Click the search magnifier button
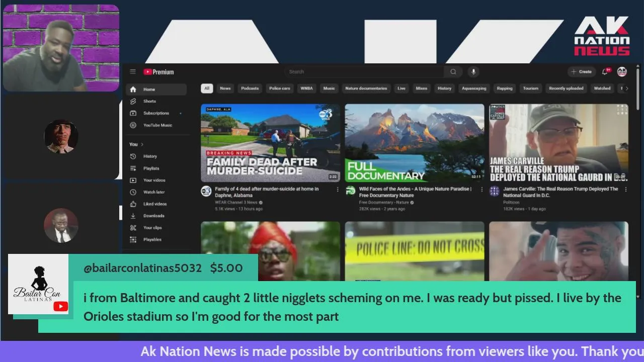Screen dimensions: 644x362 tap(453, 72)
